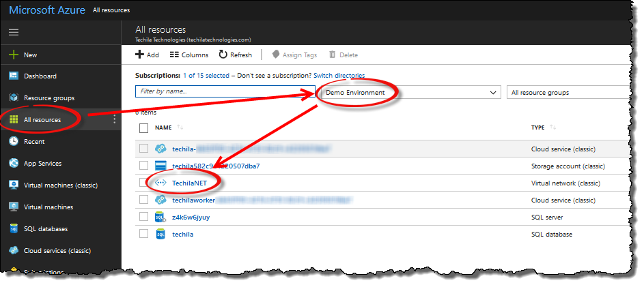Toggle the select-all checkbox in header
The width and height of the screenshot is (644, 285).
tap(143, 128)
